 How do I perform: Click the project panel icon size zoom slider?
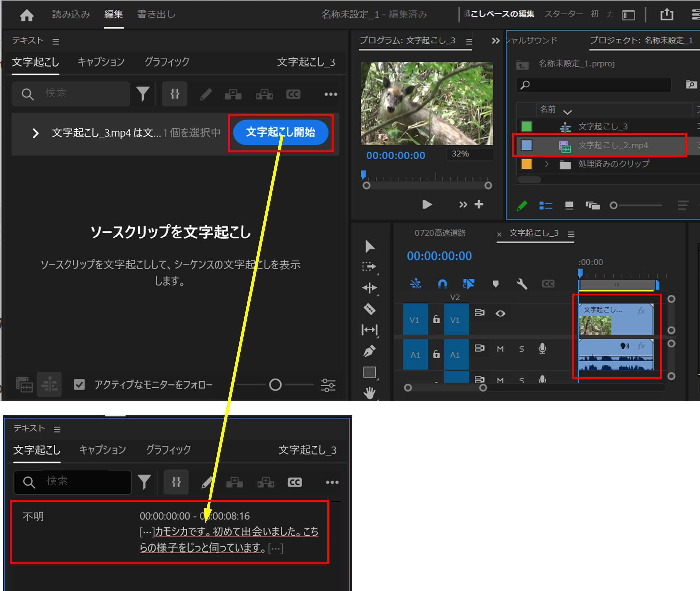(x=613, y=206)
